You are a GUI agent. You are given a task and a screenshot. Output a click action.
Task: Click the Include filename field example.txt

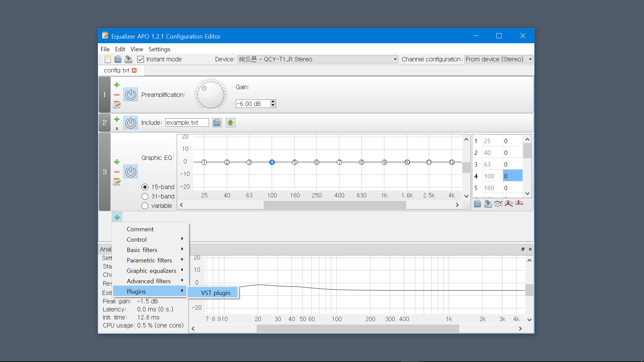point(187,123)
